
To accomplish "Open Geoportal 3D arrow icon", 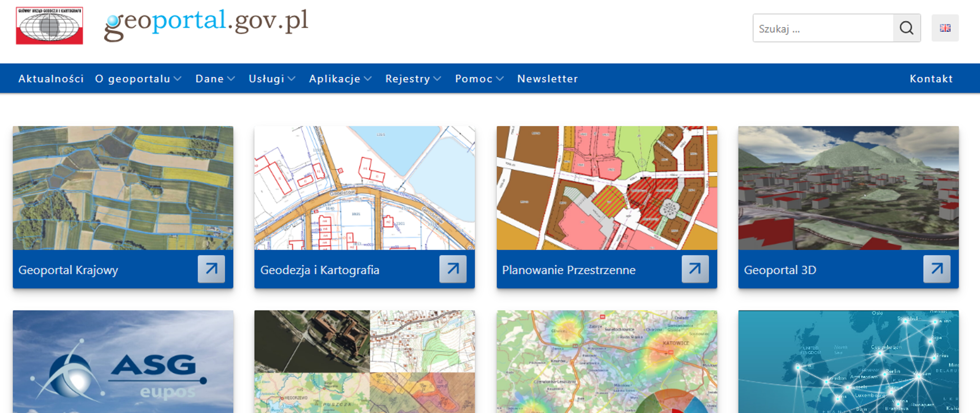I will point(937,269).
